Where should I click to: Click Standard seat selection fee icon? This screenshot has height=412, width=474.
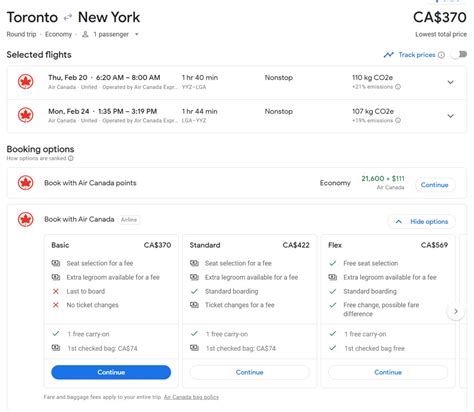pyautogui.click(x=194, y=263)
